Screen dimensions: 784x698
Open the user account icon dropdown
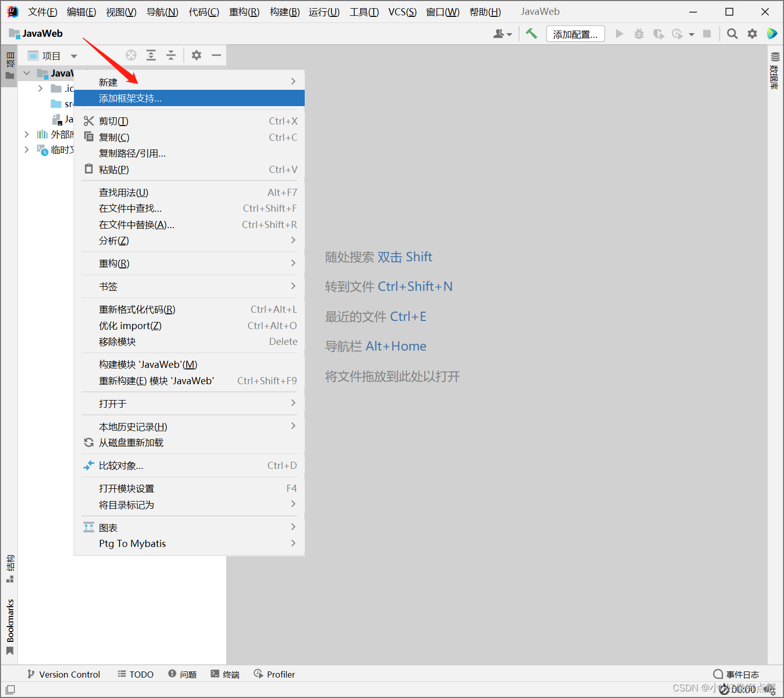502,34
